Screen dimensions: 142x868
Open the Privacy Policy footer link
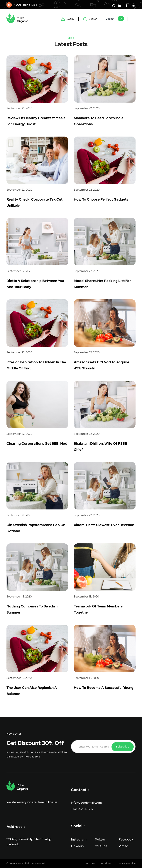[127, 863]
